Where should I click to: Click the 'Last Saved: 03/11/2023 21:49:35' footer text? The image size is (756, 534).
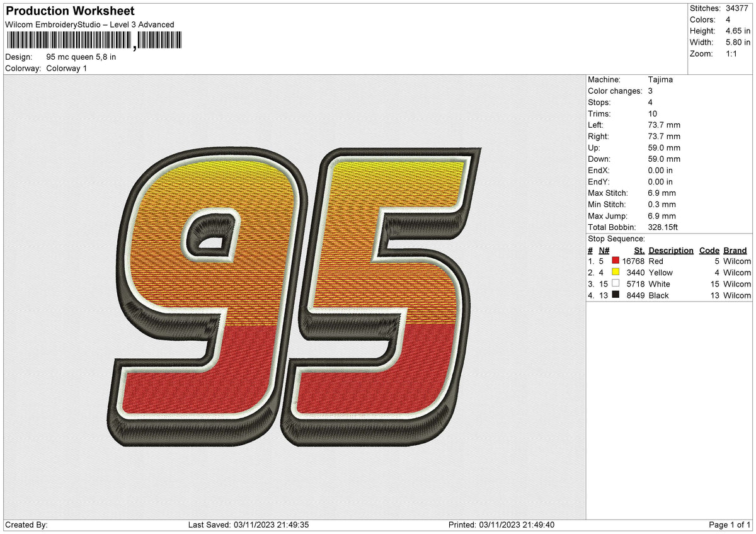click(x=248, y=525)
